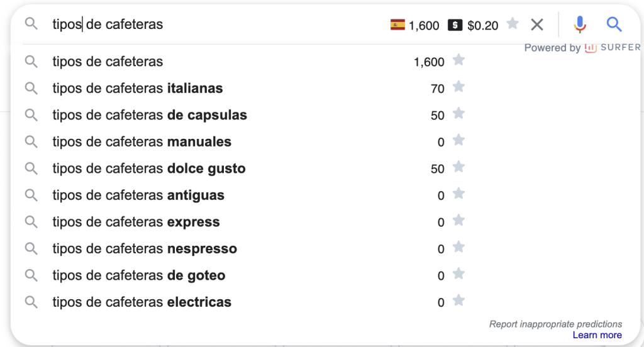Star the 'tipos de cafeteras dolce gusto' suggestion
The image size is (644, 347).
pos(458,167)
